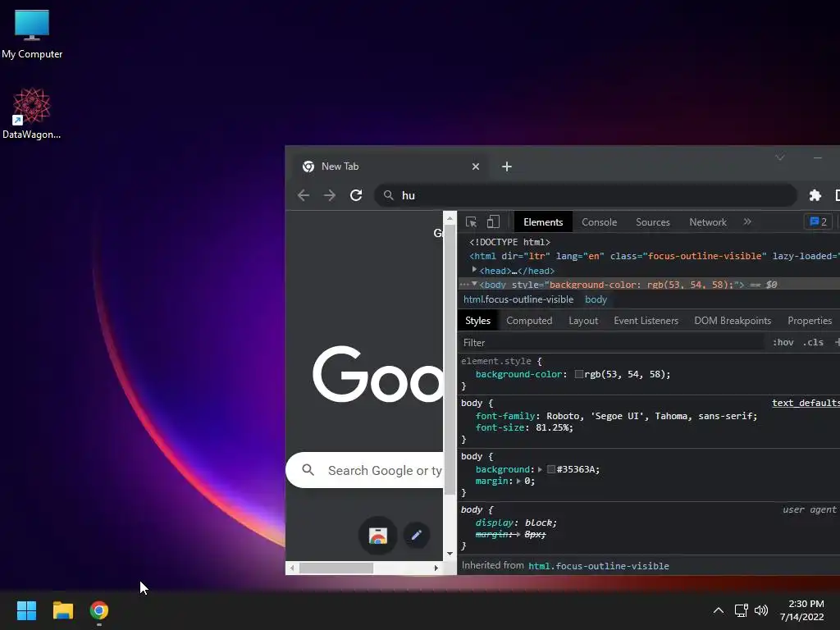Open inherited html.focus-outline-visible selector link
The width and height of the screenshot is (840, 630).
[x=598, y=566]
